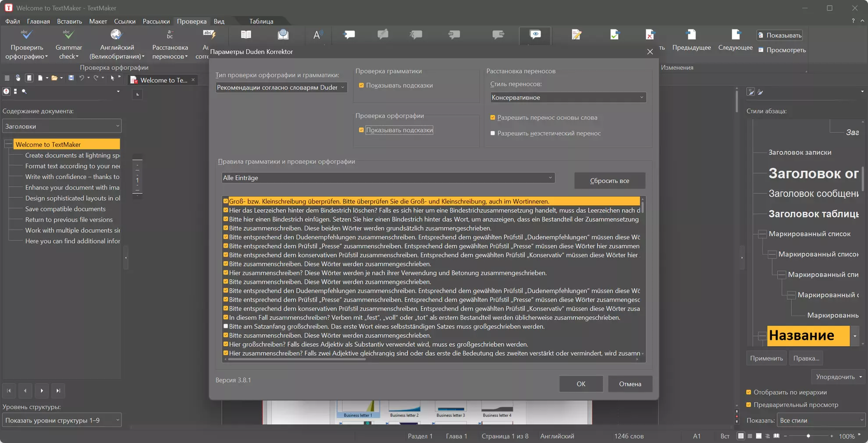Viewport: 868px width, 443px height.
Task: Open the Файл menu
Action: [x=13, y=21]
